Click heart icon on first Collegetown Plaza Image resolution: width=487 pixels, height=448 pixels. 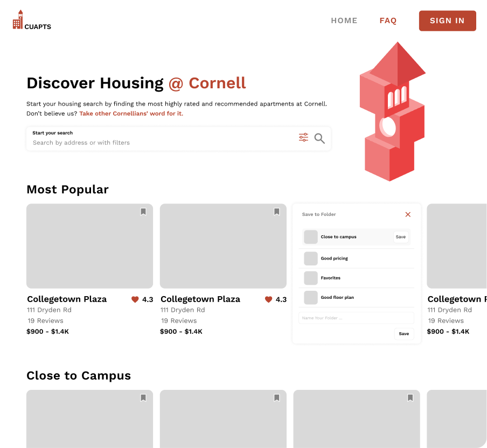(135, 299)
